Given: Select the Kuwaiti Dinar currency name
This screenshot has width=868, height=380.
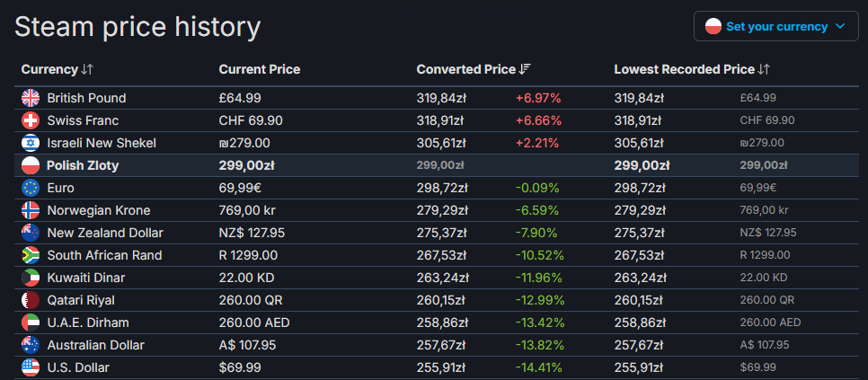Looking at the screenshot, I should [x=85, y=278].
